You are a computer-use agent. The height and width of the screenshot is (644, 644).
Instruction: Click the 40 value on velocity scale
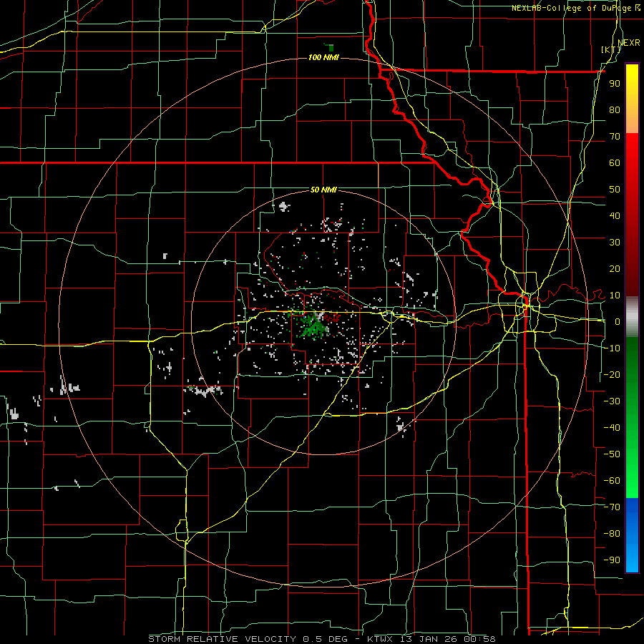point(615,215)
